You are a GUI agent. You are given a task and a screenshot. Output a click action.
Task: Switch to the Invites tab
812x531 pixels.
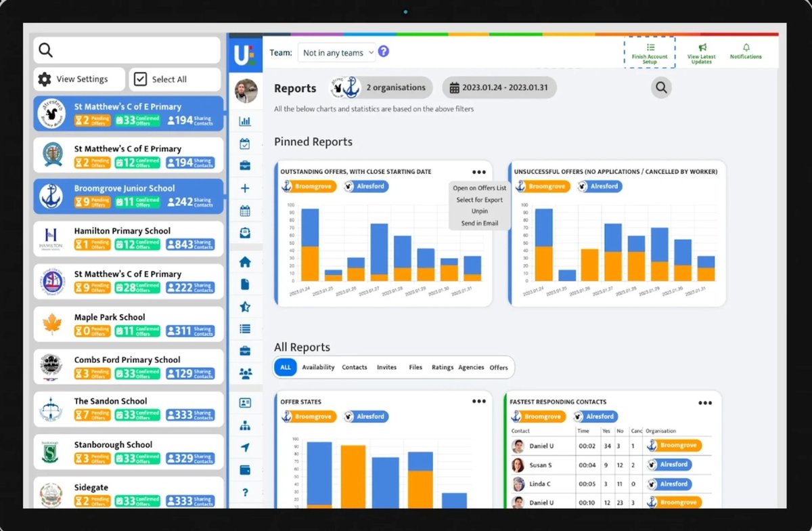[386, 367]
